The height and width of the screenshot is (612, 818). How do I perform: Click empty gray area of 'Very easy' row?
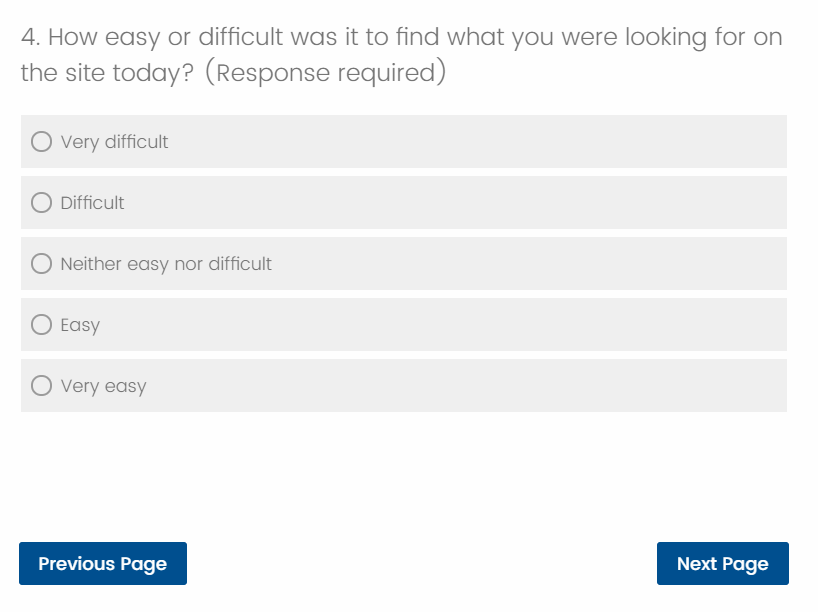click(500, 386)
